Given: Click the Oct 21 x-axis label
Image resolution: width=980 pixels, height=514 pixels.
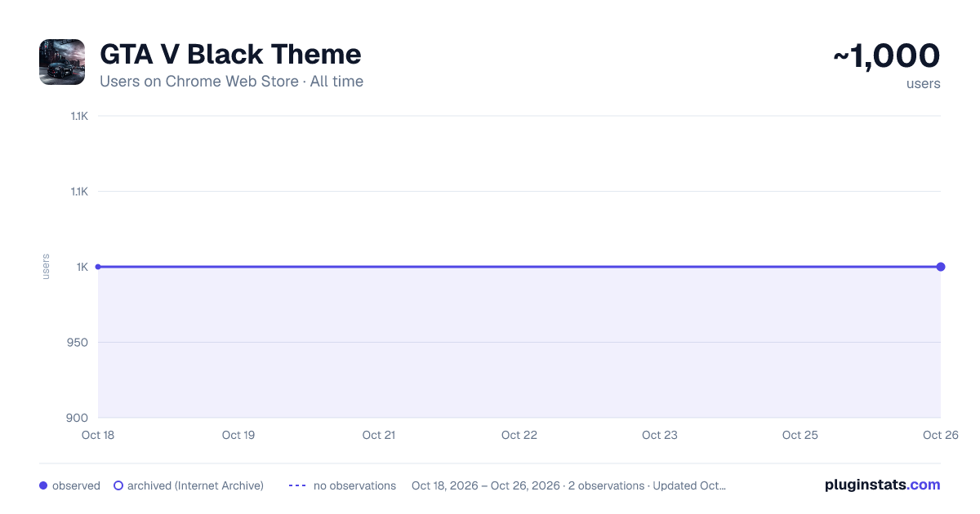Looking at the screenshot, I should 379,435.
